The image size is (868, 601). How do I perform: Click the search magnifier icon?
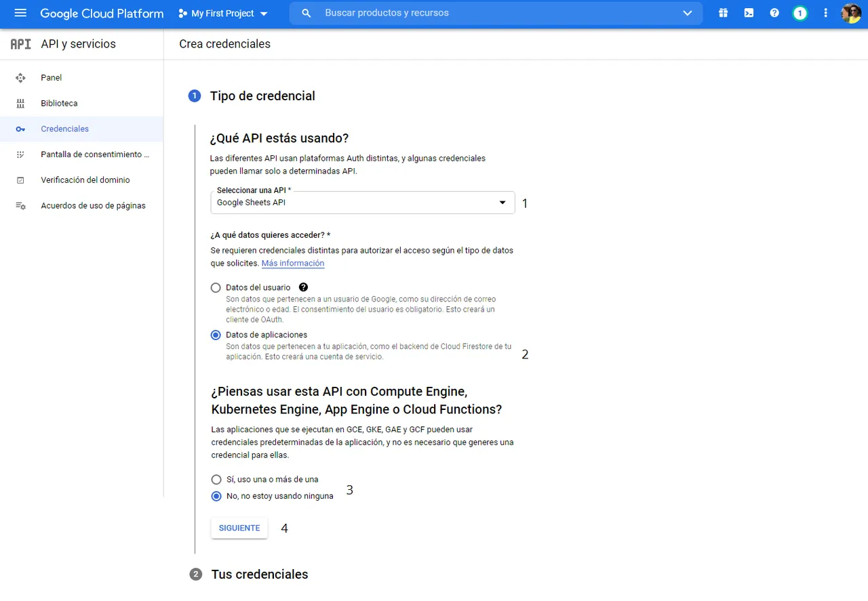307,14
